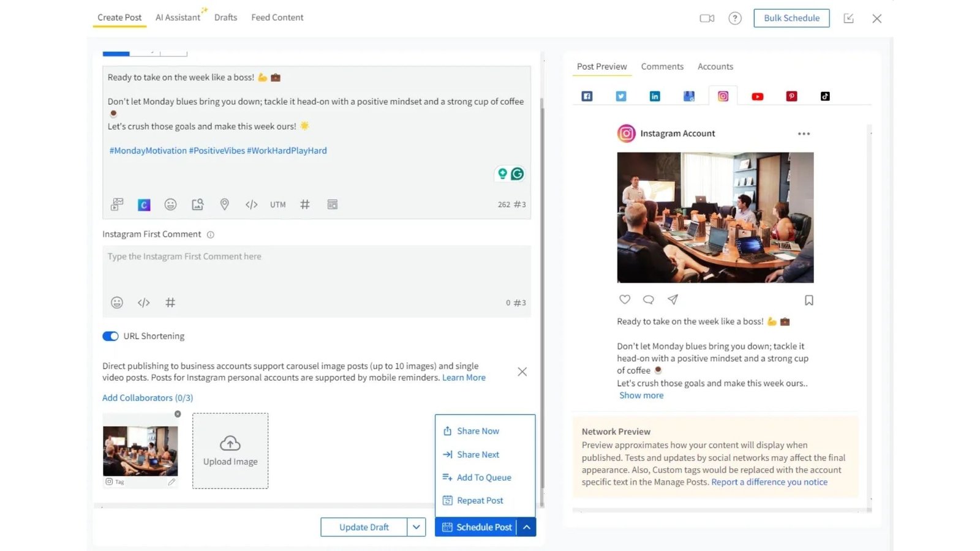Click the comment bubble icon in preview

[x=649, y=299]
